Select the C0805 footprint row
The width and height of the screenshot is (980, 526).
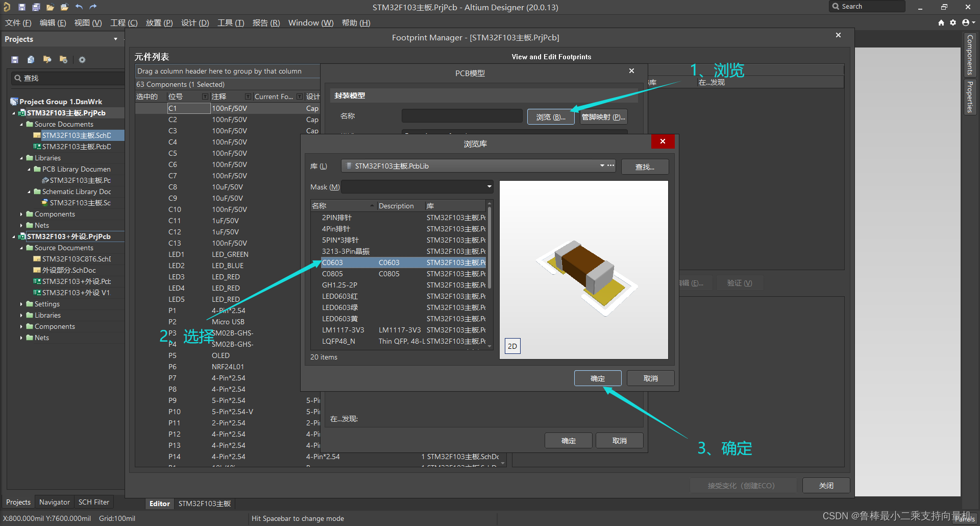[398, 274]
